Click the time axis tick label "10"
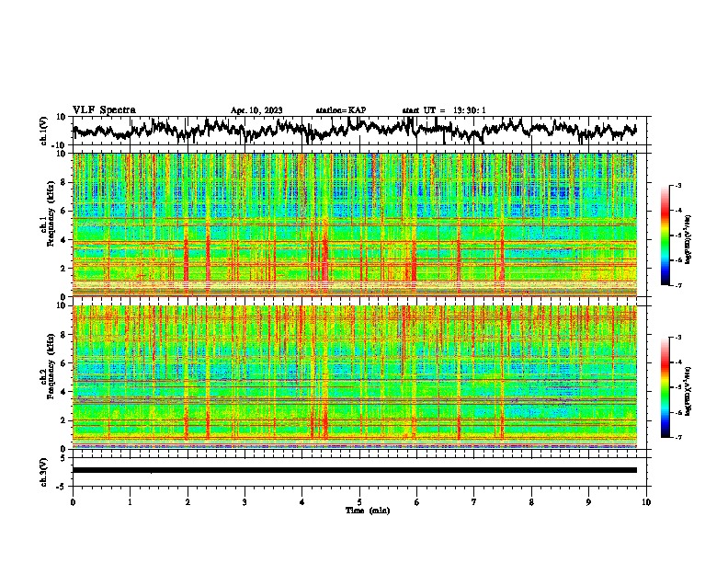 click(646, 502)
